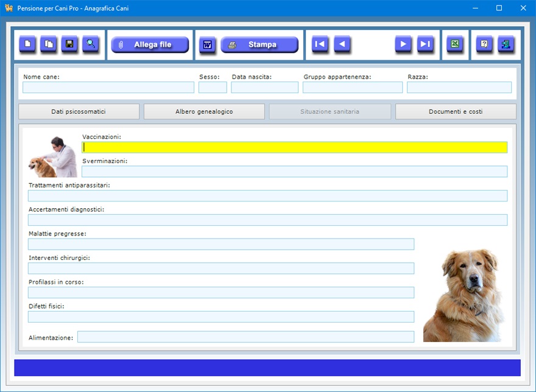Go to the previous record
The width and height of the screenshot is (536, 392).
click(x=342, y=44)
